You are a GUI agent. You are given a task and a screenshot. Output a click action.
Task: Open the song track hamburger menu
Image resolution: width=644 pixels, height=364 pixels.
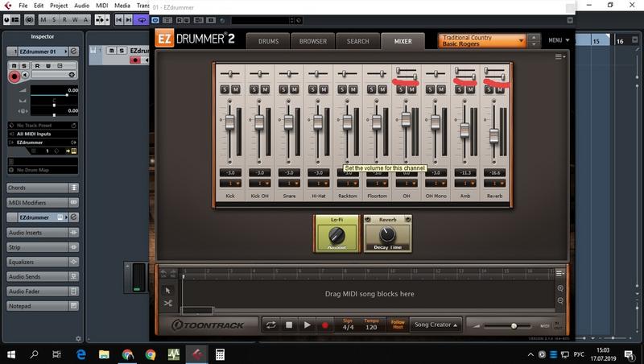(x=559, y=273)
